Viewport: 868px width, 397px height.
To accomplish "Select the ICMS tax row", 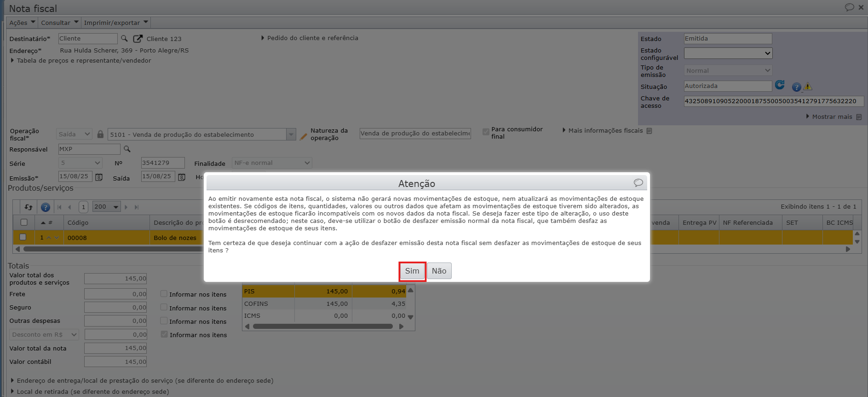I will (x=324, y=315).
